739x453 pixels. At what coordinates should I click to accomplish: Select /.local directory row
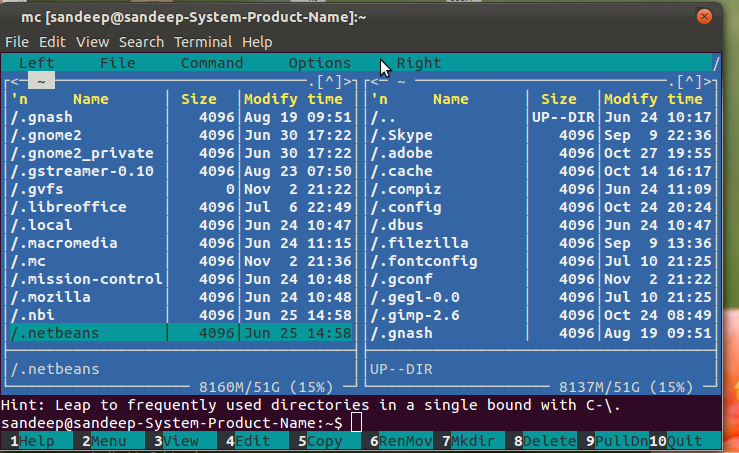tap(181, 225)
